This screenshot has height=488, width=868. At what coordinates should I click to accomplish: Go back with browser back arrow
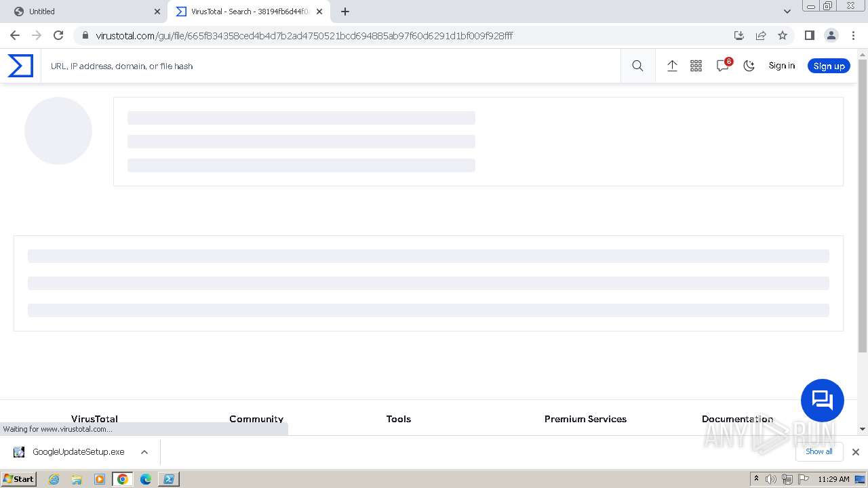(15, 35)
